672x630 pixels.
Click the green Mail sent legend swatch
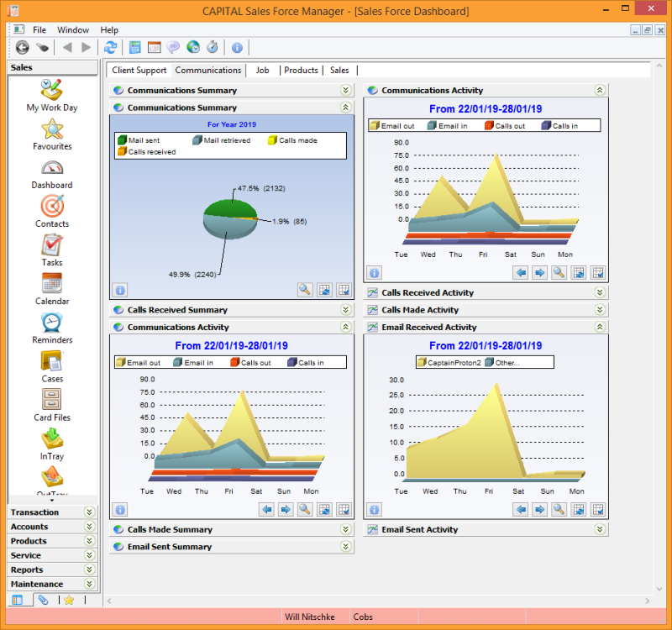[x=122, y=140]
